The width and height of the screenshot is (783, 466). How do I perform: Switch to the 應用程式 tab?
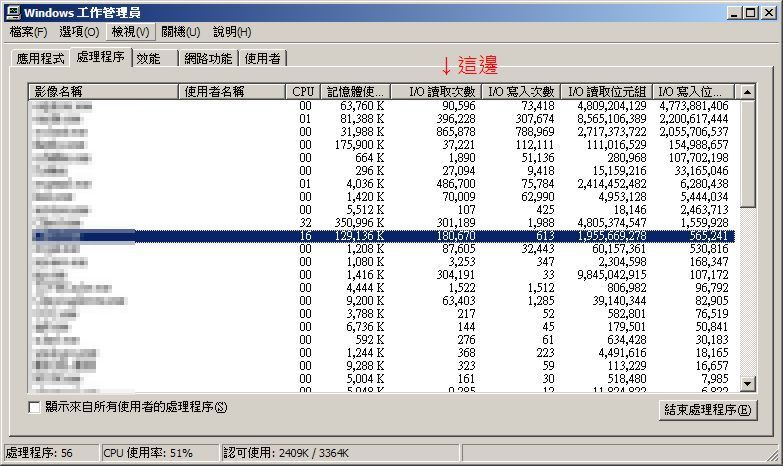point(40,59)
